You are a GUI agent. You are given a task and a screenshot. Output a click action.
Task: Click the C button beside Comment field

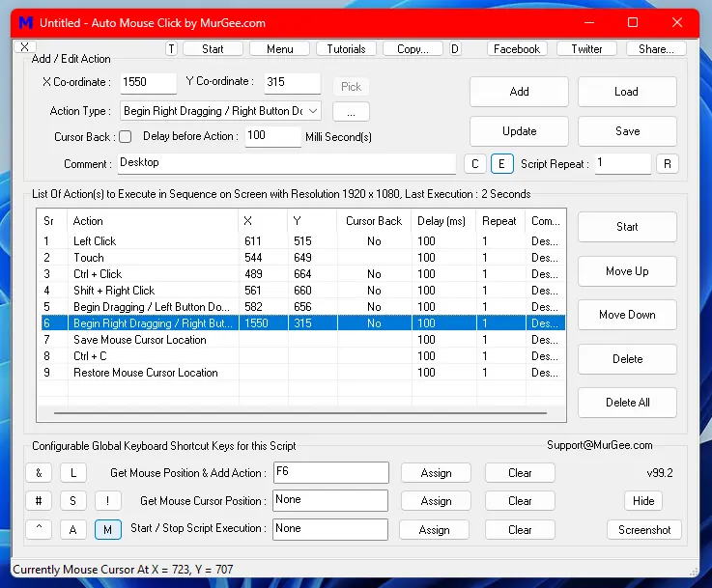click(x=475, y=164)
